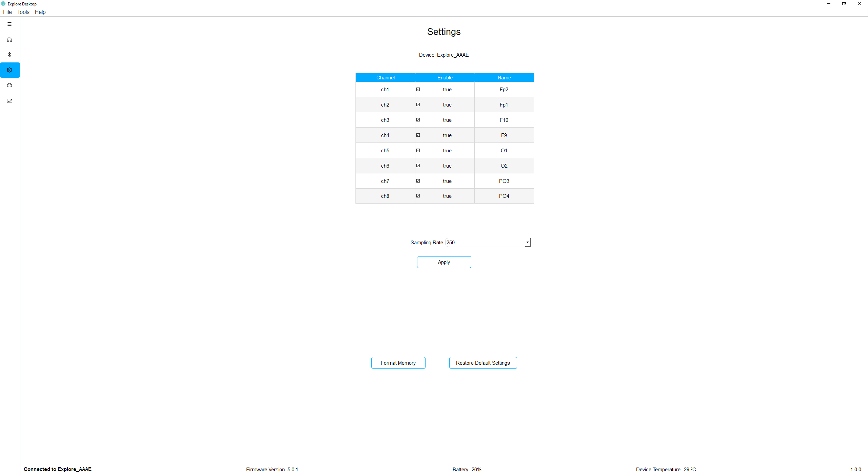The image size is (868, 475).
Task: Click the Device name Explore_AAAE field
Action: 443,55
